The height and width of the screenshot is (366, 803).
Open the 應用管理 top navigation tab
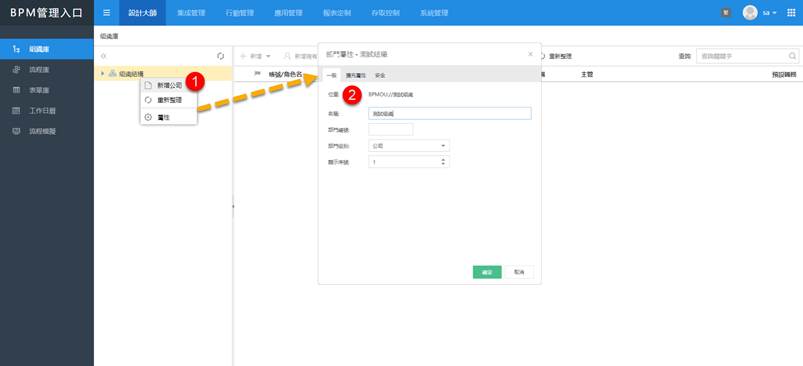(288, 13)
